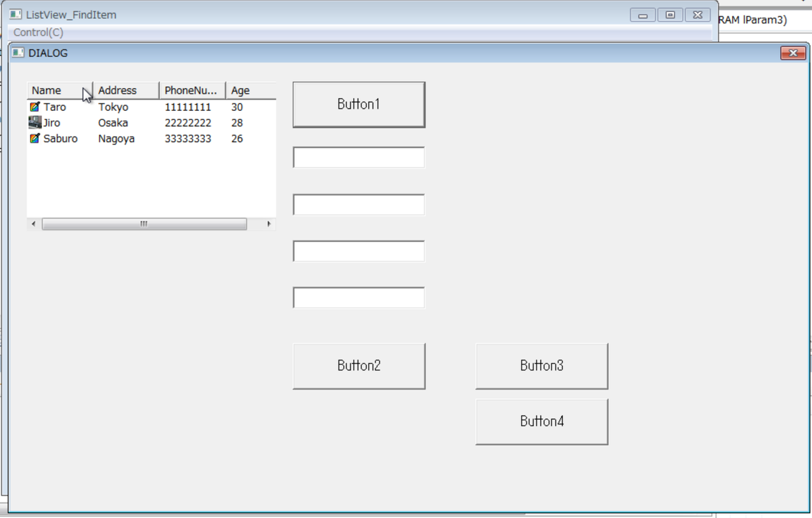The image size is (812, 518).
Task: Click the DIALOG window title icon
Action: click(x=18, y=53)
